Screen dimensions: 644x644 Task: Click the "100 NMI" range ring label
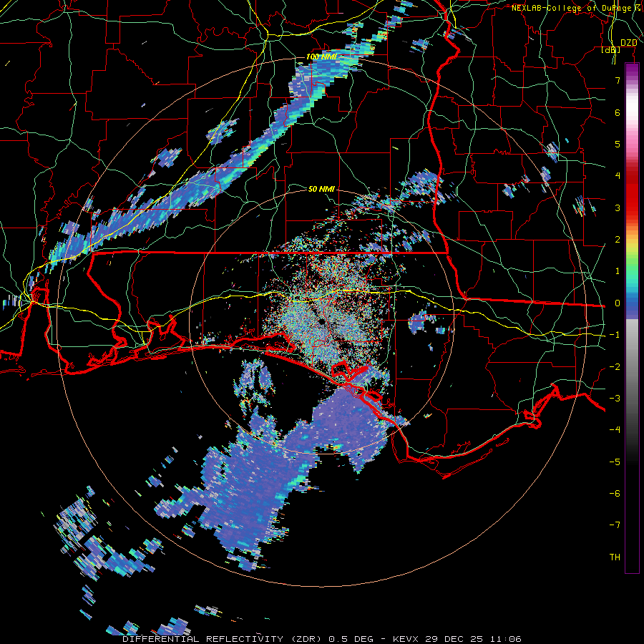point(321,57)
